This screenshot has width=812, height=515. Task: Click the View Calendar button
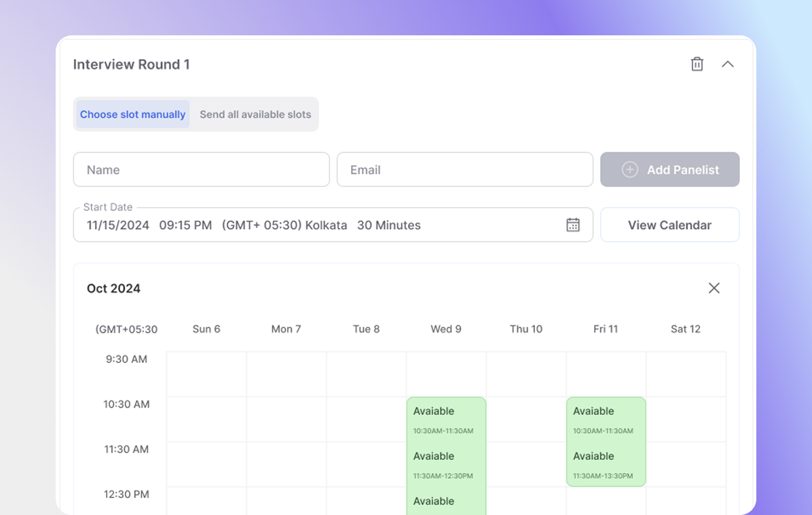pyautogui.click(x=669, y=225)
